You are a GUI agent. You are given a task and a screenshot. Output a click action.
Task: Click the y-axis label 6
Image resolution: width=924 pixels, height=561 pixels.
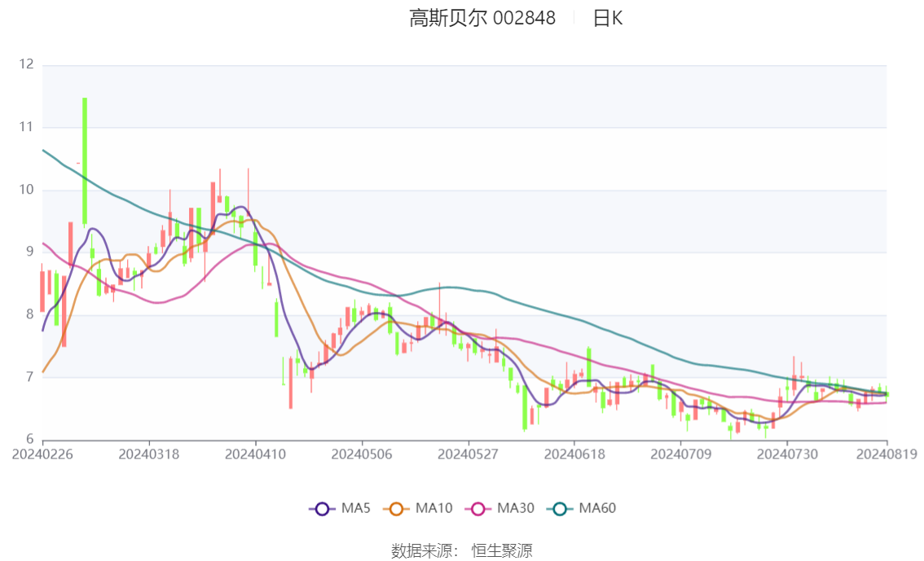[30, 439]
